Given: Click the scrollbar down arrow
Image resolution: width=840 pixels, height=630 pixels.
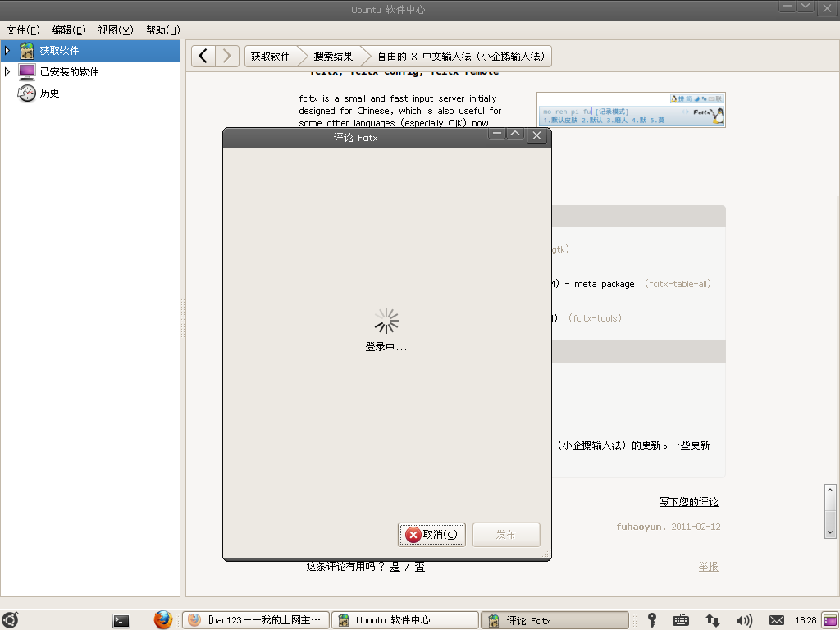Looking at the screenshot, I should [830, 532].
